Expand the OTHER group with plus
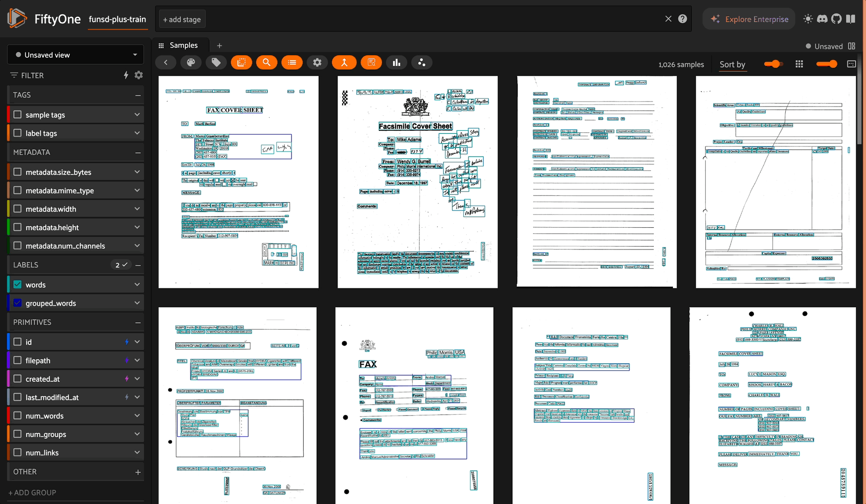Screen dimensions: 866x504 point(137,472)
